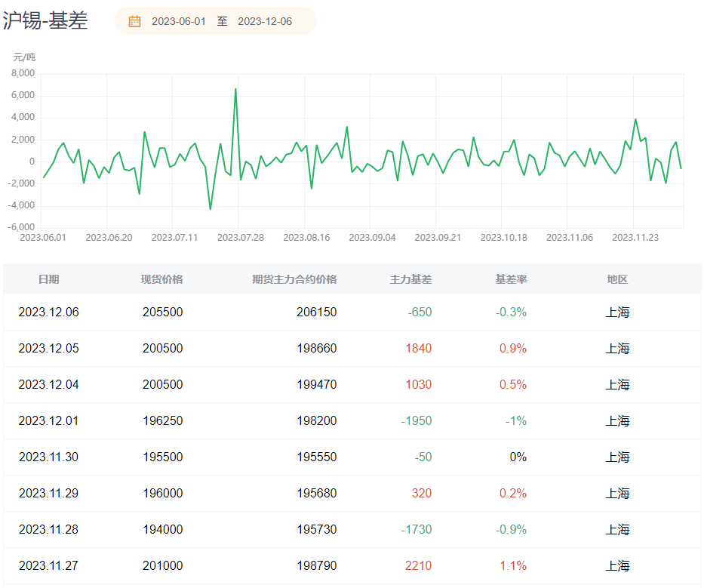Click the basis value -1730
The width and height of the screenshot is (704, 588).
point(417,530)
